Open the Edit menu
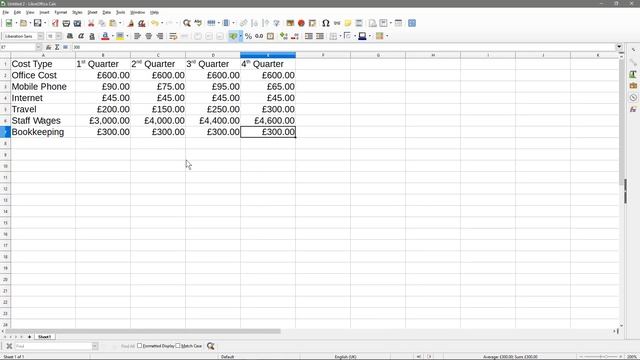Screen dimensions: 640x360 pos(17,13)
